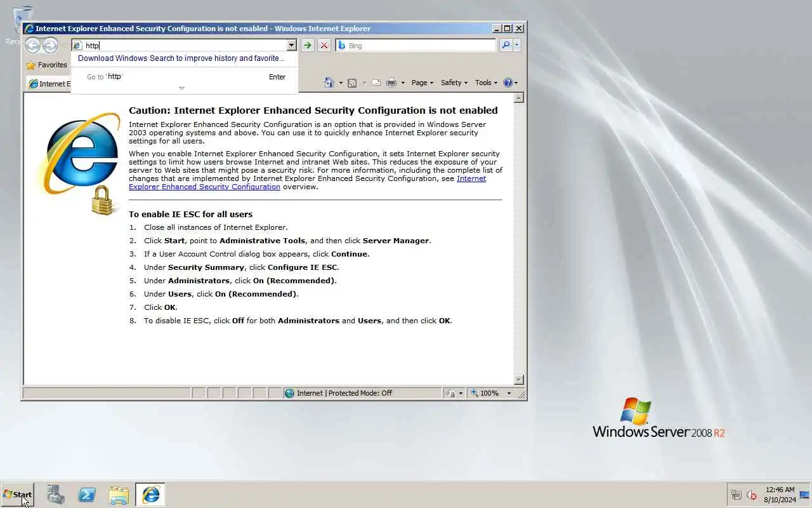Image resolution: width=812 pixels, height=508 pixels.
Task: Expand autocomplete list with the down chevron
Action: (181, 88)
